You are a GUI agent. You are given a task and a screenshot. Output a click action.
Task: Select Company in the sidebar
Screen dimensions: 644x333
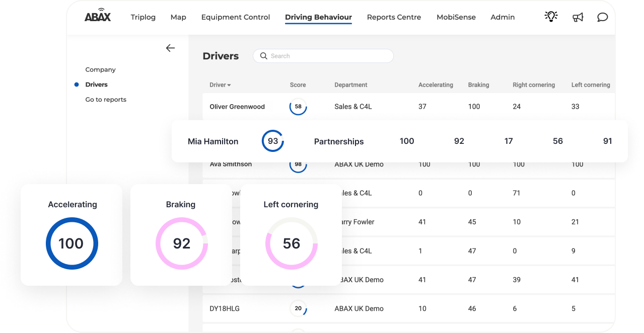tap(100, 69)
